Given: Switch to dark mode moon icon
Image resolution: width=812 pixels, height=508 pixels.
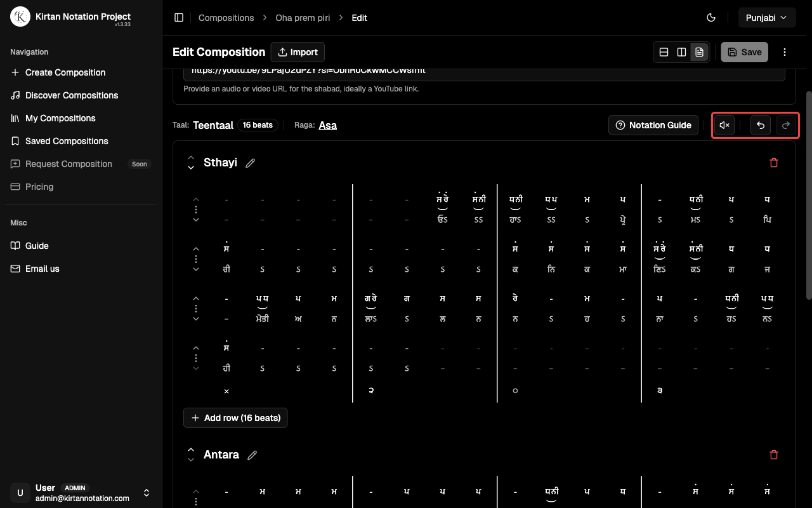Looking at the screenshot, I should tap(711, 18).
